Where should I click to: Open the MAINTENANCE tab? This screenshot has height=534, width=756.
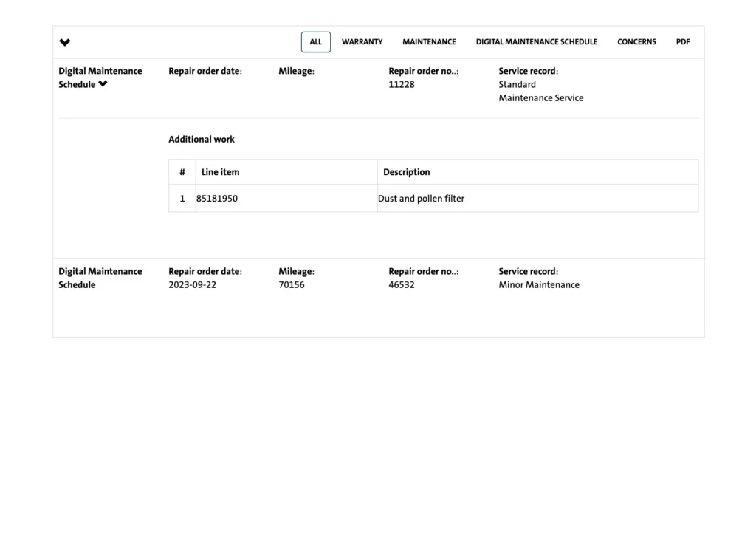pos(429,42)
